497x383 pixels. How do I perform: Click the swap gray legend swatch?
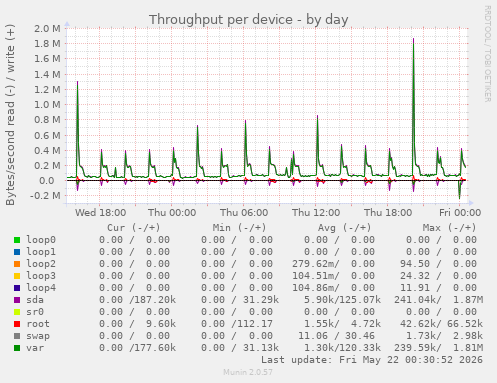point(17,336)
